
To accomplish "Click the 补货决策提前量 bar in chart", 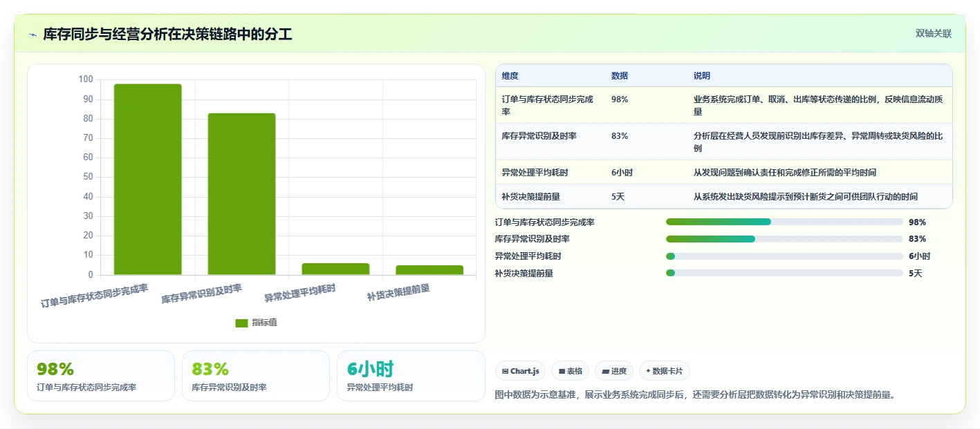I will pos(429,270).
